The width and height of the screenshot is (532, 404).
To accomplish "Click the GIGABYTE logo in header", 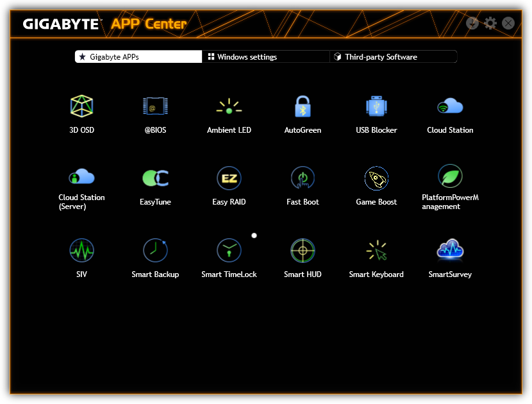I will (61, 24).
